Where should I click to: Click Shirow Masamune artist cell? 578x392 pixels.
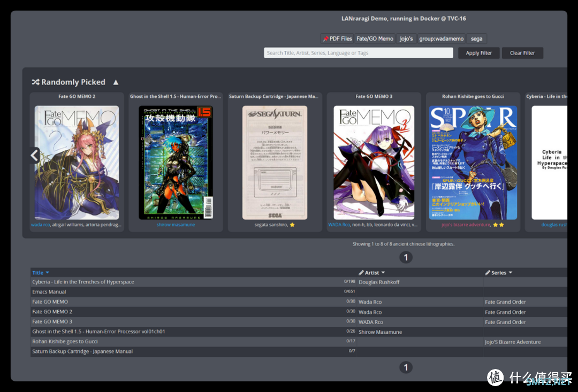380,332
